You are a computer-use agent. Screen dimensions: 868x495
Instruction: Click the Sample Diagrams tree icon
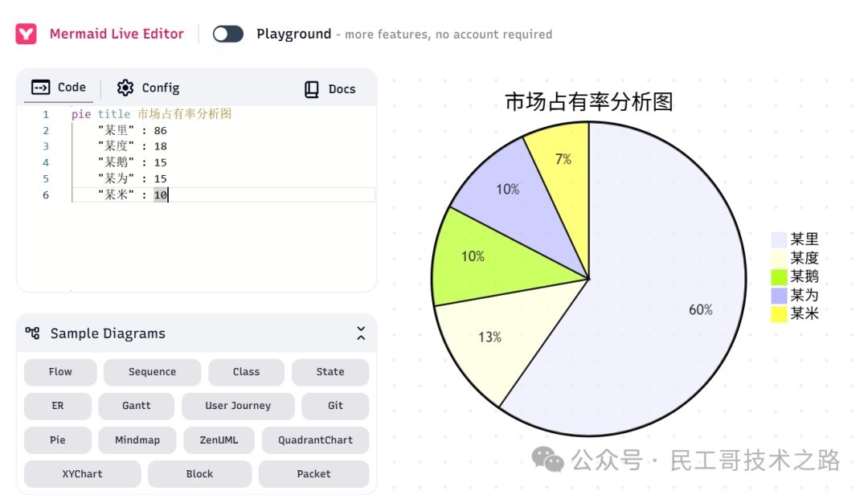tap(32, 333)
